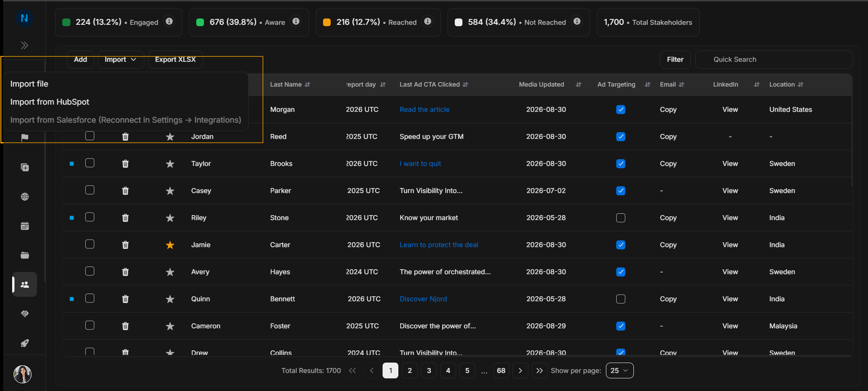868x391 pixels.
Task: Open the folder icon in sidebar
Action: (x=25, y=255)
